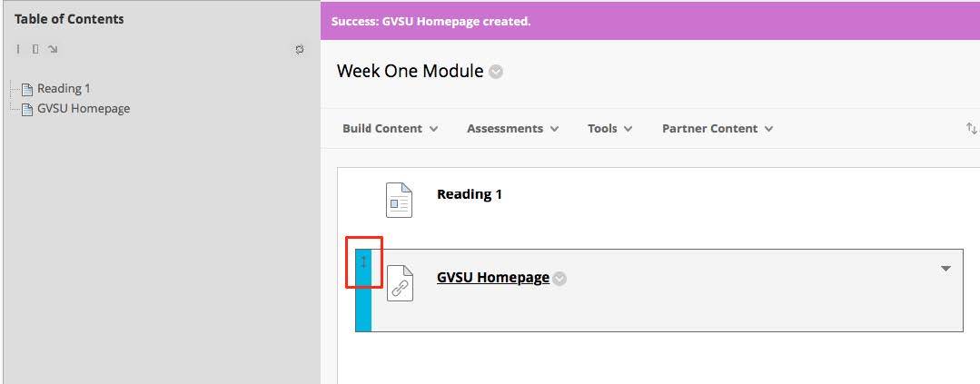980x384 pixels.
Task: Open the options chevron next to GVSU Homepage
Action: tap(560, 279)
